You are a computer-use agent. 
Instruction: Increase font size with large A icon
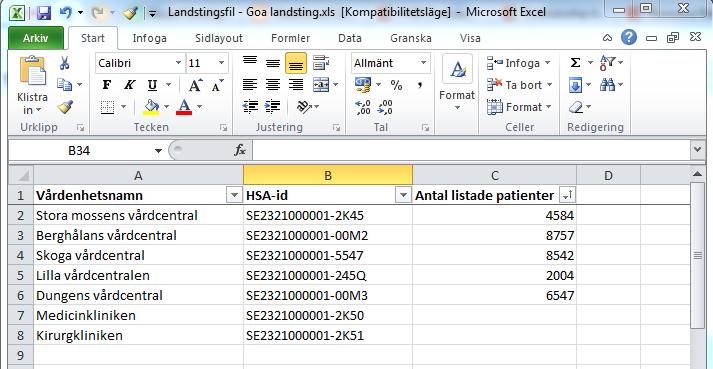pos(195,85)
